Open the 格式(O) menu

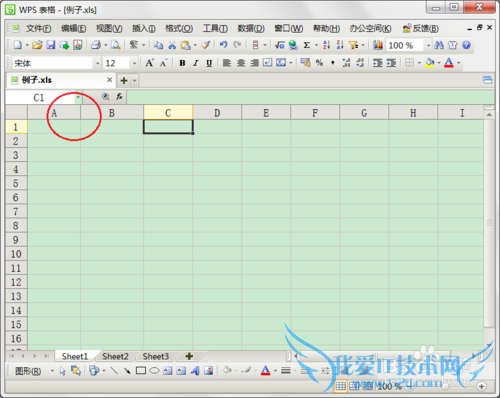click(x=179, y=28)
